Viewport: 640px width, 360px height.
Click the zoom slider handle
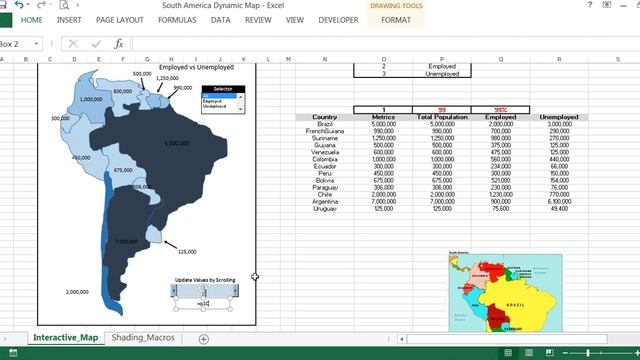(588, 353)
